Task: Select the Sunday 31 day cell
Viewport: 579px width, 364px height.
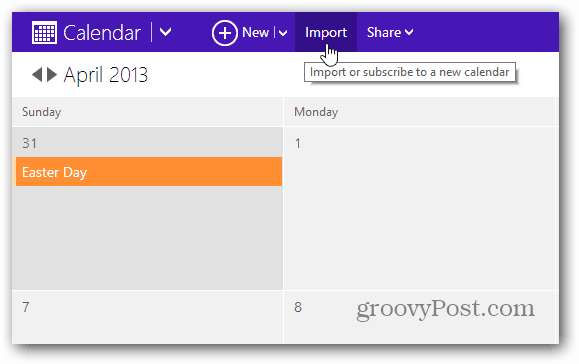Action: pyautogui.click(x=147, y=208)
